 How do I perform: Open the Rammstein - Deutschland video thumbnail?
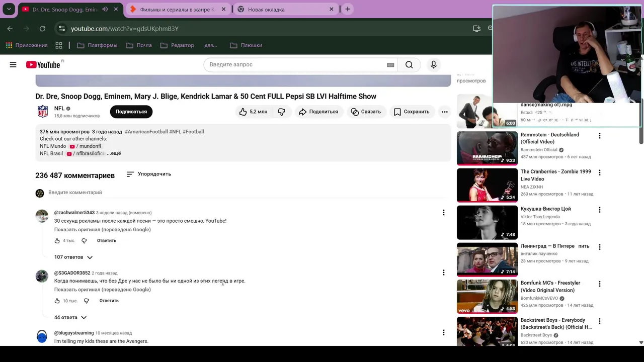click(x=487, y=148)
